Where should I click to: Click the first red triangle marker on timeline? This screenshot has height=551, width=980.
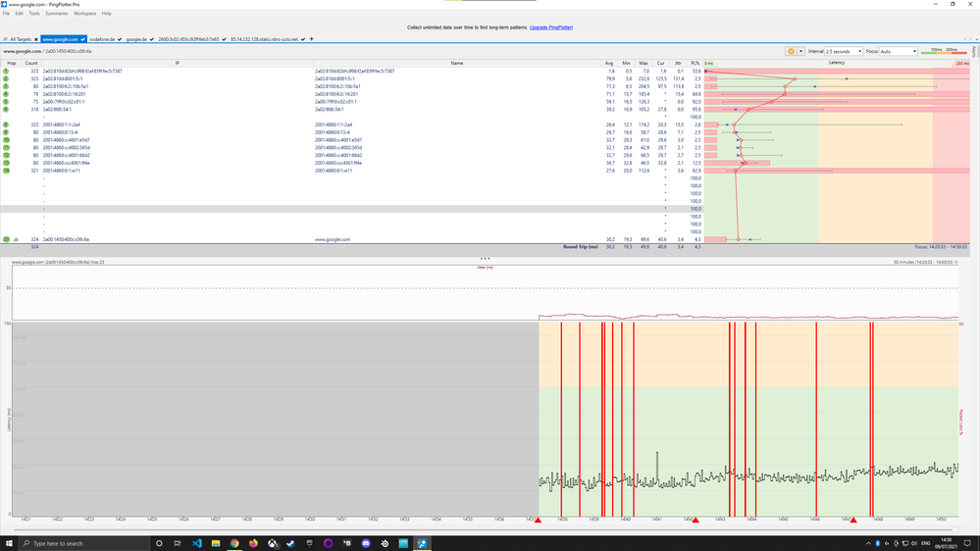point(538,521)
